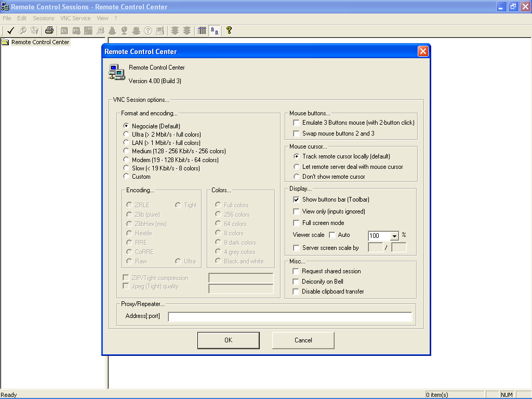532x399 pixels.
Task: Click the Cancel button
Action: click(303, 340)
